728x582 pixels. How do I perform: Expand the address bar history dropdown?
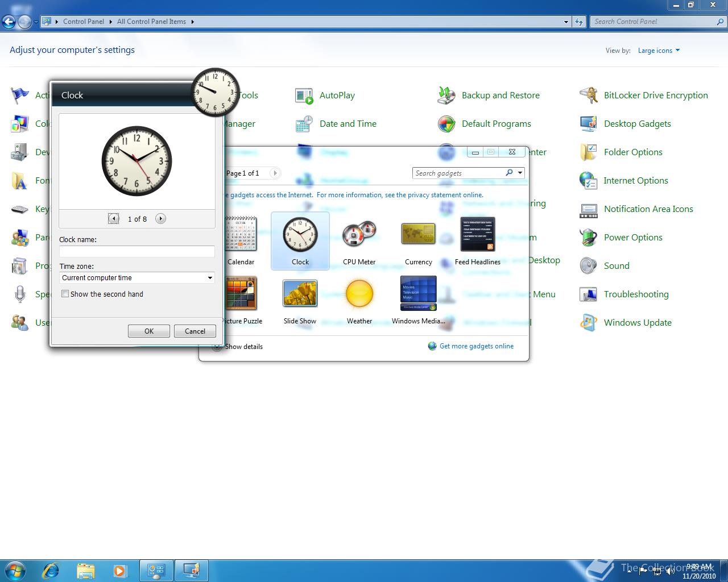click(566, 22)
